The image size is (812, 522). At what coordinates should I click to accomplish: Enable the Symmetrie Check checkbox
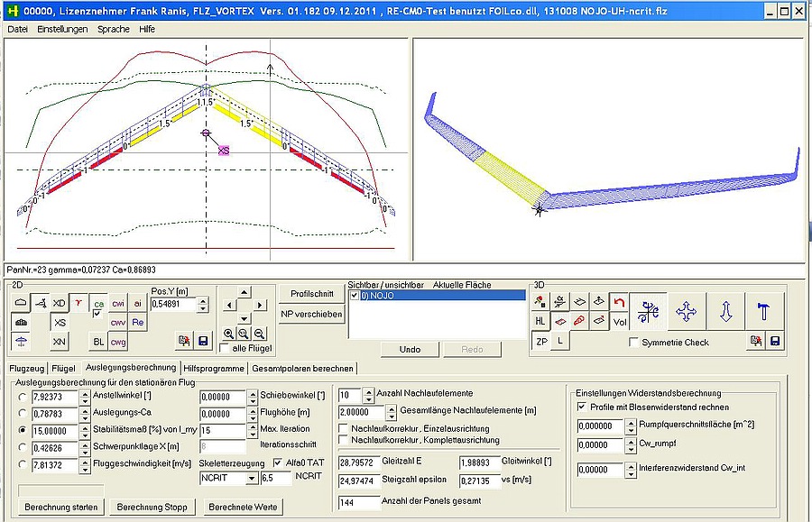633,343
